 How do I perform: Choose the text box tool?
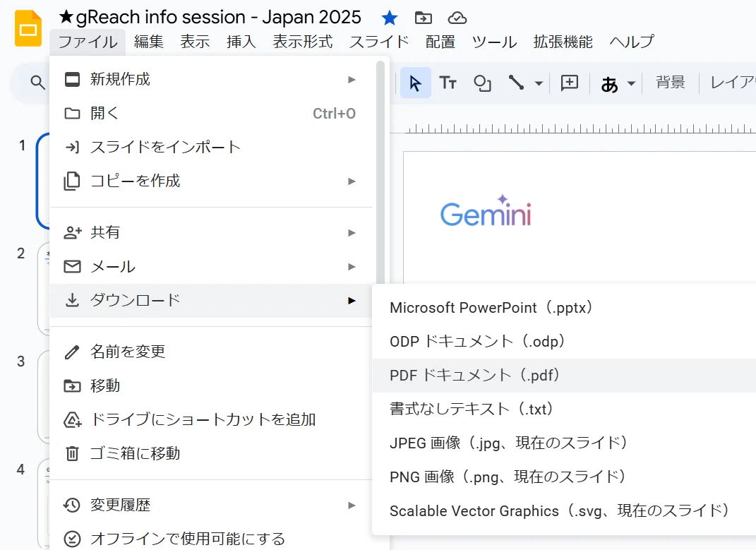click(448, 83)
